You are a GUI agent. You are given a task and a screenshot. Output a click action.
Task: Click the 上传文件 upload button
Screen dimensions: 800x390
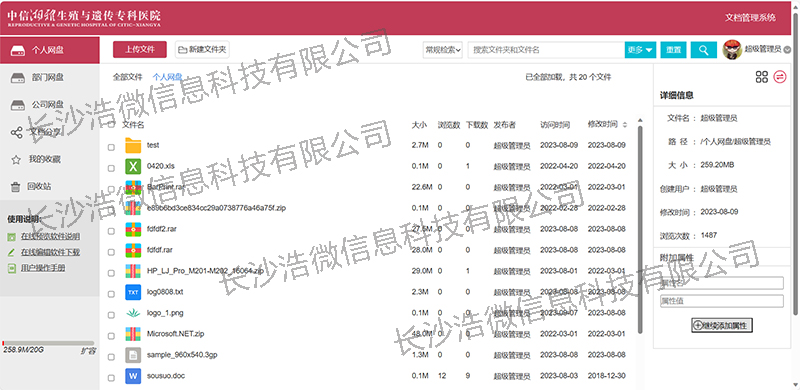140,50
